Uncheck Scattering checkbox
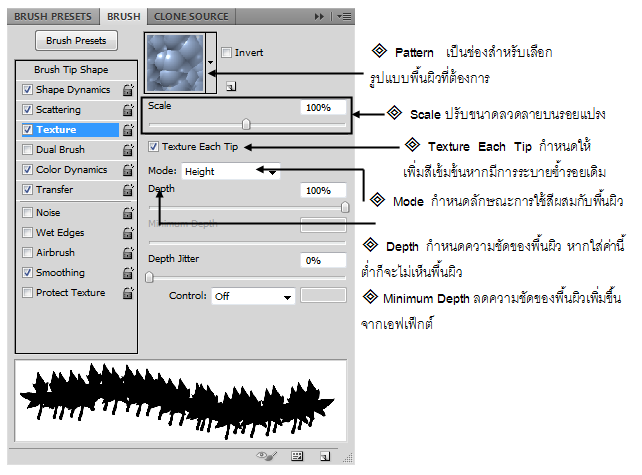Viewport: 642px width, 475px height. click(27, 110)
